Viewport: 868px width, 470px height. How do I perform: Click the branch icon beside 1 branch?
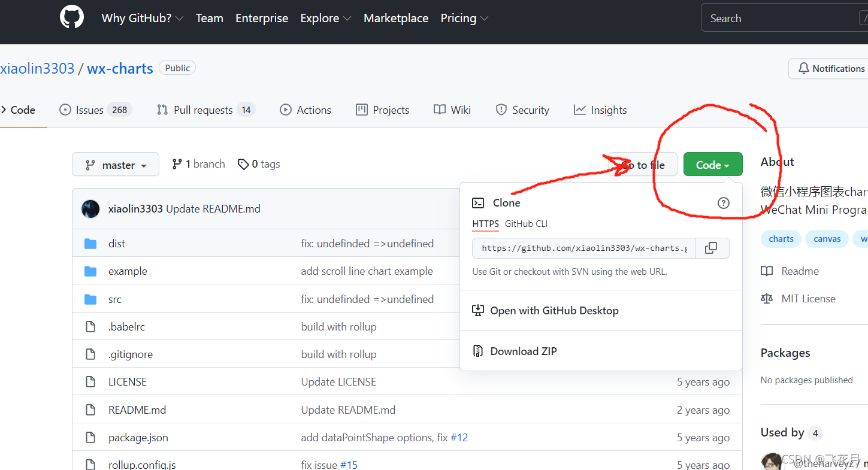177,164
